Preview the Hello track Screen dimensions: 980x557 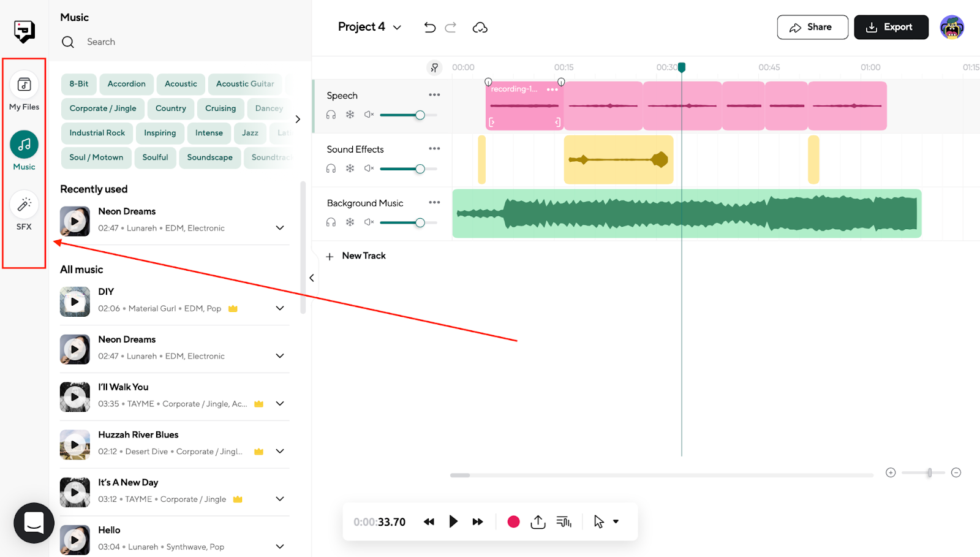pyautogui.click(x=75, y=540)
